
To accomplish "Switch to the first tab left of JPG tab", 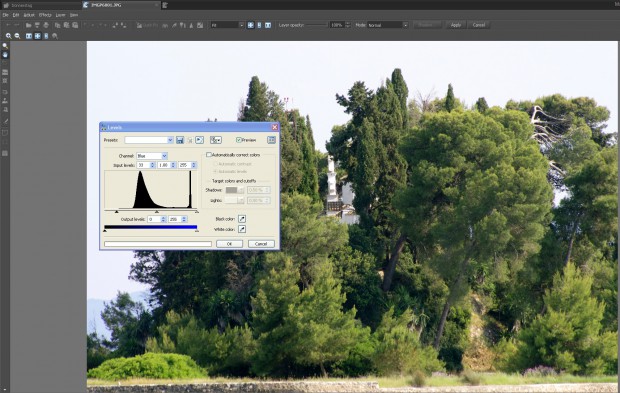I will (x=41, y=5).
